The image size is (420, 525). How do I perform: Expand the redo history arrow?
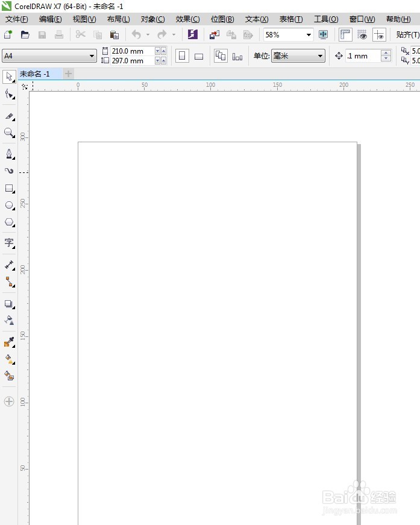point(174,34)
